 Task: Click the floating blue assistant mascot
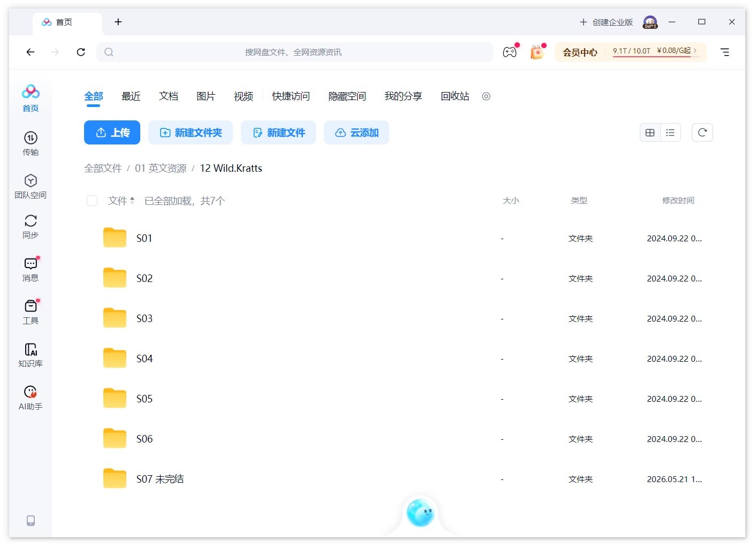tap(420, 513)
